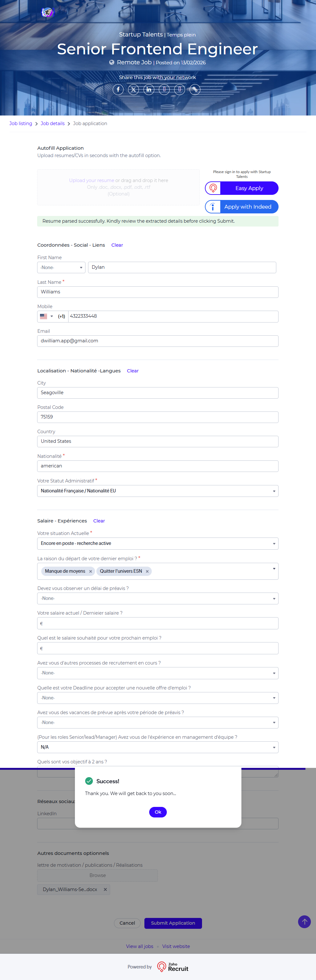Expand 'Votre Statut Administratif' dropdown

pos(158,491)
